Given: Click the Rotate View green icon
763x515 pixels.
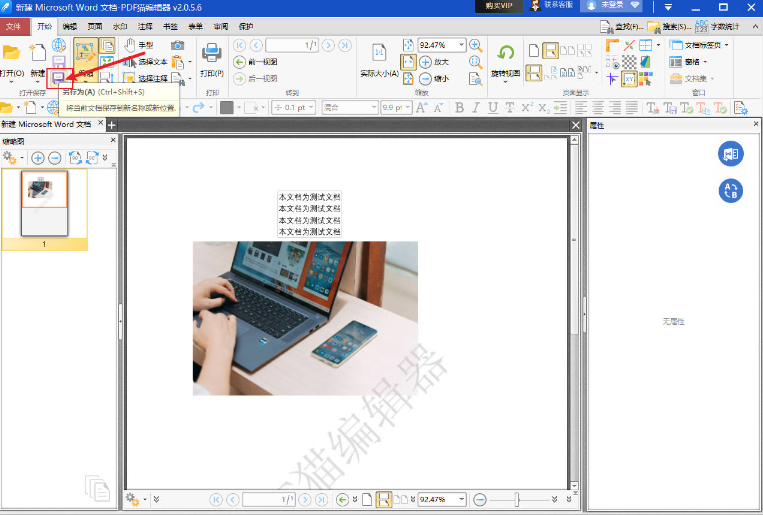Looking at the screenshot, I should point(506,53).
